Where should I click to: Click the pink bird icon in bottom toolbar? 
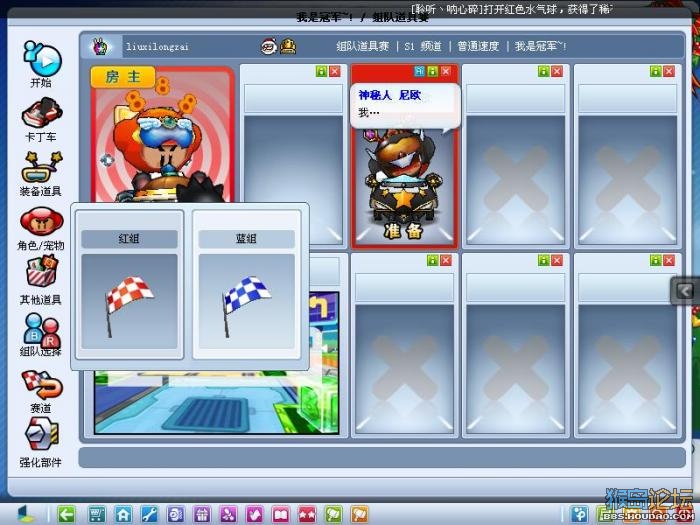(x=254, y=515)
